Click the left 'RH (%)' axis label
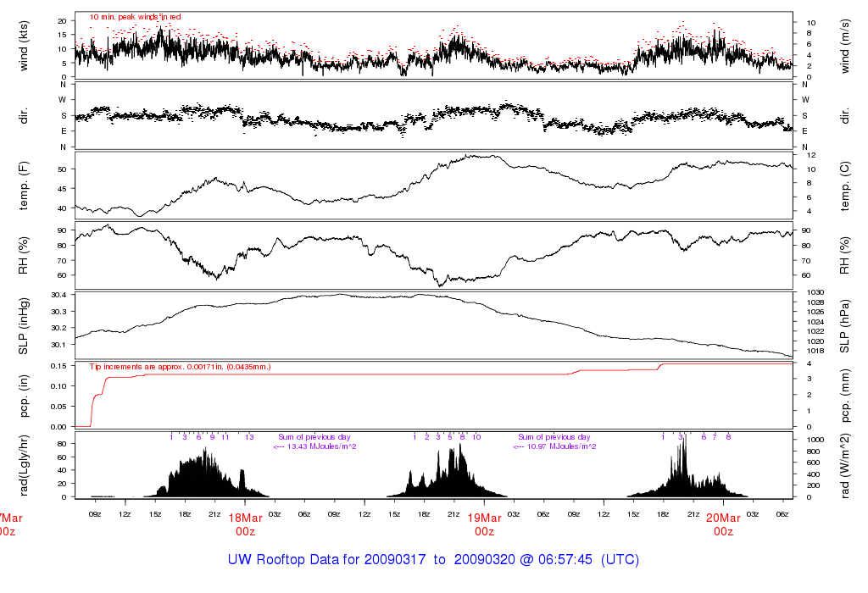Screen dimensions: 868x593 [23, 256]
